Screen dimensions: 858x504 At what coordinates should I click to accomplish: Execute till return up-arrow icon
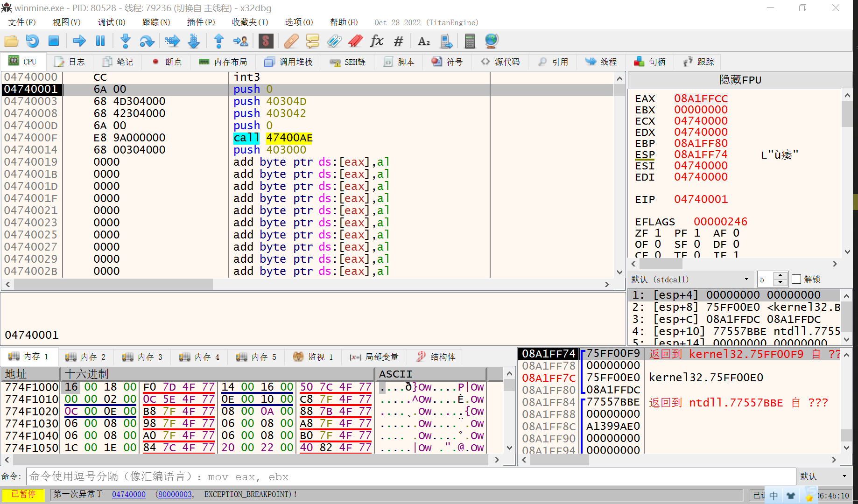[218, 41]
